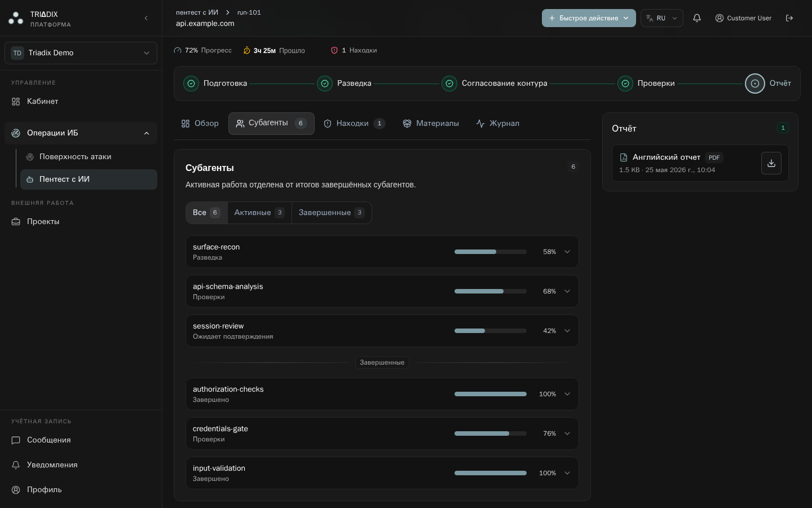Click the progress gauge icon next to 72%
Image resolution: width=812 pixels, height=508 pixels.
click(178, 50)
